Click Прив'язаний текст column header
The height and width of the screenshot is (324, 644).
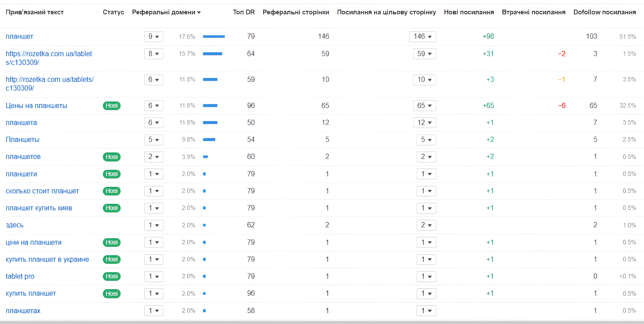[x=35, y=12]
